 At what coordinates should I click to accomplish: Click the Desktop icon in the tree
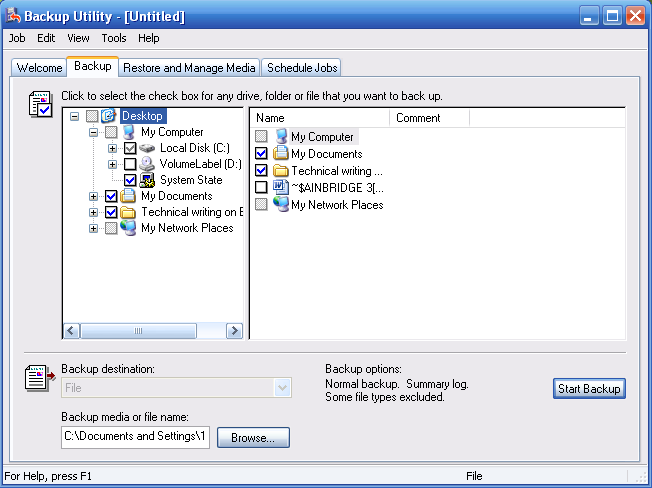pos(109,116)
